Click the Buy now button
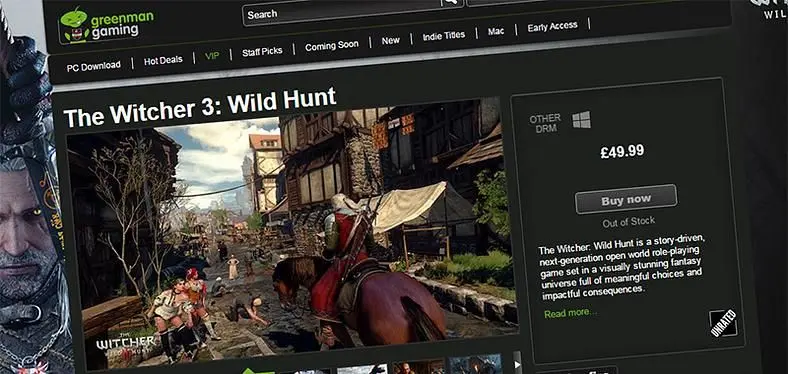Screen dimensions: 788x374 626,200
